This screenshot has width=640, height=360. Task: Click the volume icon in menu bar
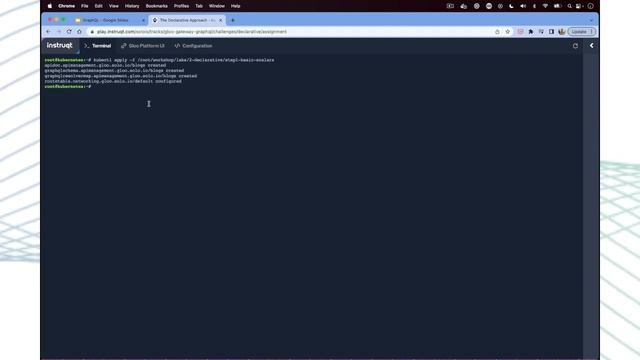click(523, 6)
